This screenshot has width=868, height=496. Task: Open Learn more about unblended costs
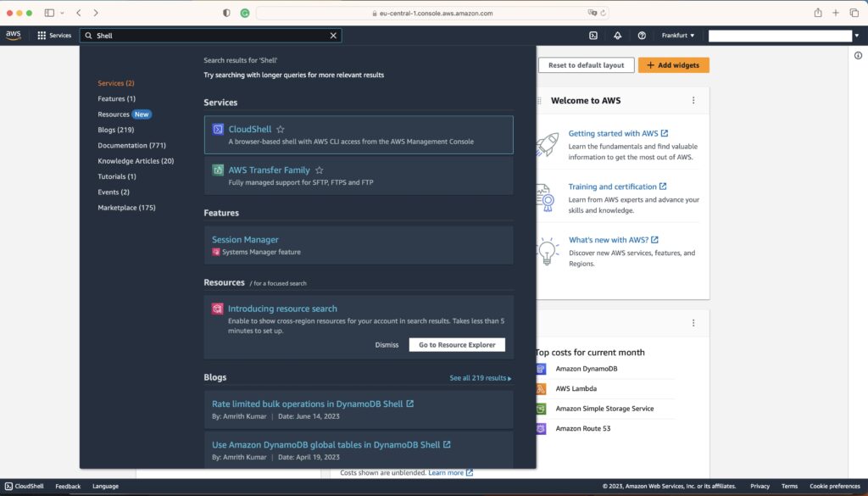(451, 472)
